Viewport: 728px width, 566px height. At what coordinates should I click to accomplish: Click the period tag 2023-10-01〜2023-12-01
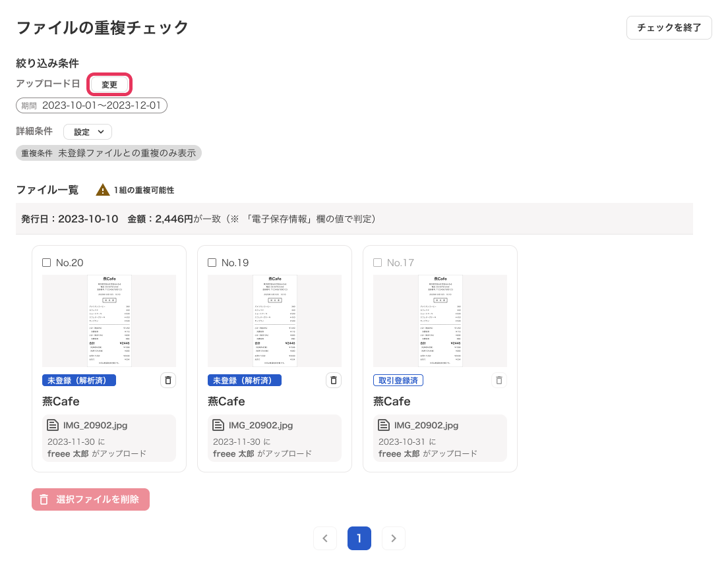(x=92, y=105)
